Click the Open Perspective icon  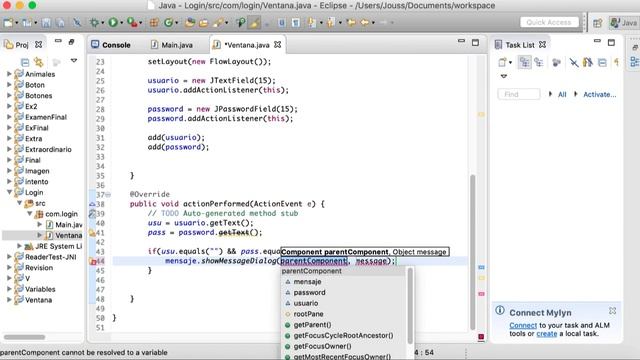tap(598, 23)
